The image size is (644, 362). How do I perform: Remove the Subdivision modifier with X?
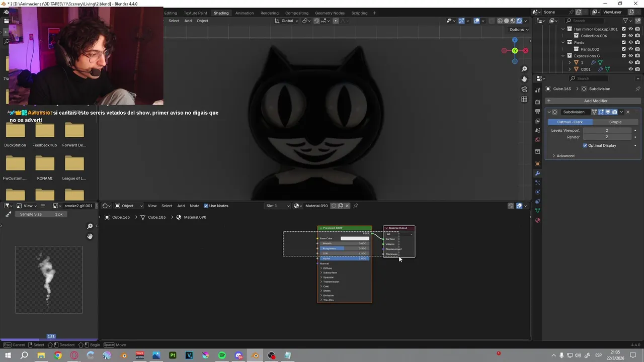point(628,112)
